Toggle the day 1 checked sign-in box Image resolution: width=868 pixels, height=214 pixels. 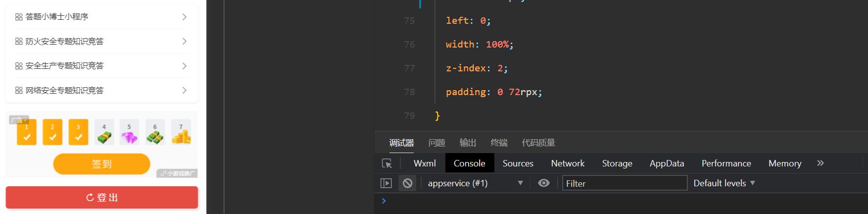(27, 133)
